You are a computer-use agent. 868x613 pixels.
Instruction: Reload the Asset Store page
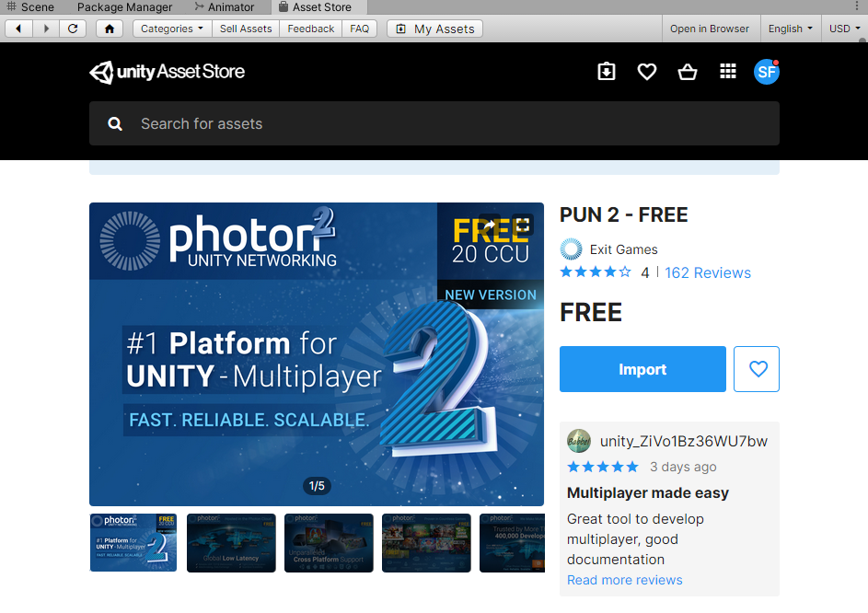coord(73,29)
